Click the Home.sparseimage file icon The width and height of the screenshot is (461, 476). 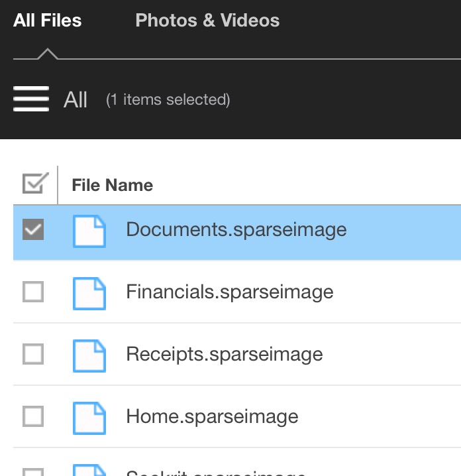(89, 418)
